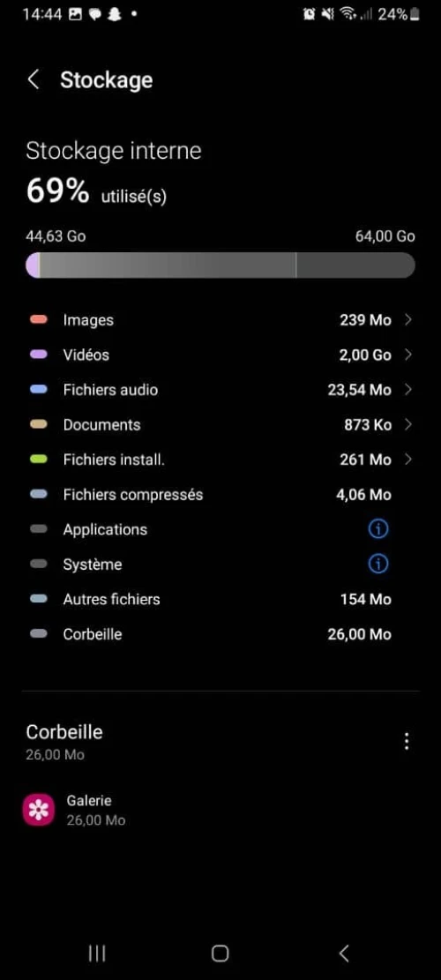The width and height of the screenshot is (441, 980).
Task: Open recent apps navigation button
Action: [97, 954]
